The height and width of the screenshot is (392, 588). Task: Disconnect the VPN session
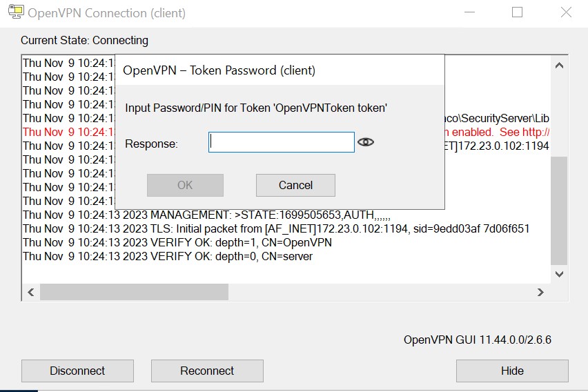tap(77, 371)
